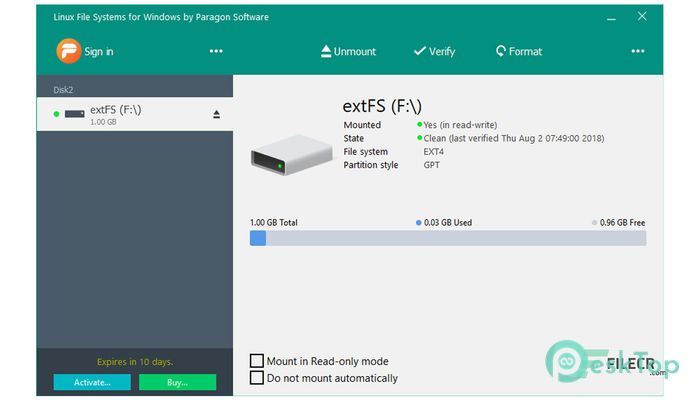Click the eject icon beside extFS (F:\)
This screenshot has height=400, width=700.
(x=217, y=114)
